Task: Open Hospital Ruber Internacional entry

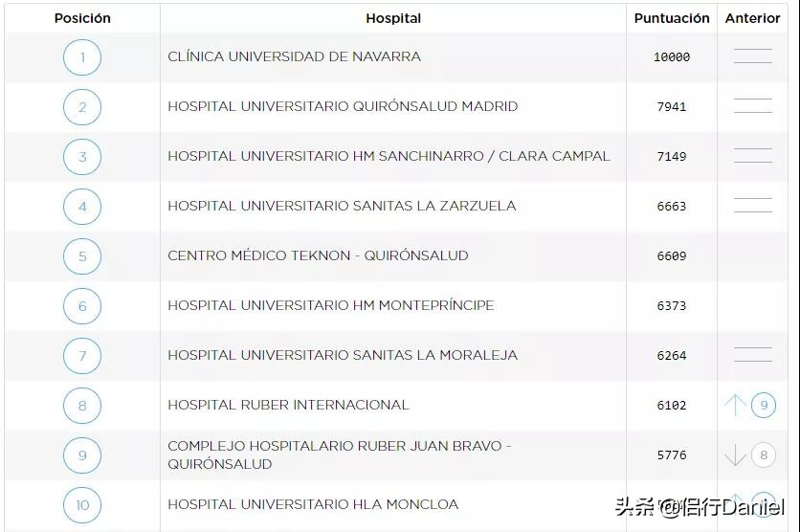Action: click(288, 405)
